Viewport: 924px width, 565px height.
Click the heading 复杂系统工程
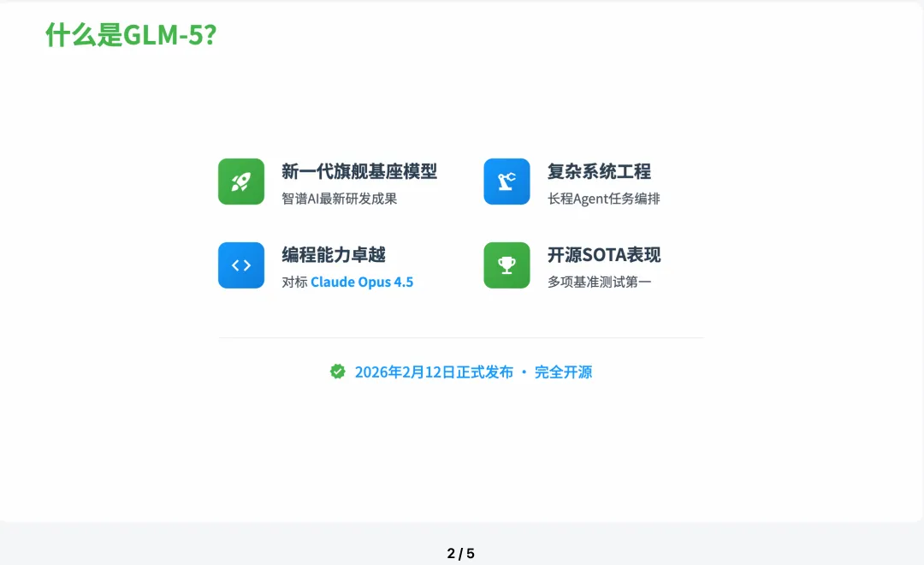599,171
